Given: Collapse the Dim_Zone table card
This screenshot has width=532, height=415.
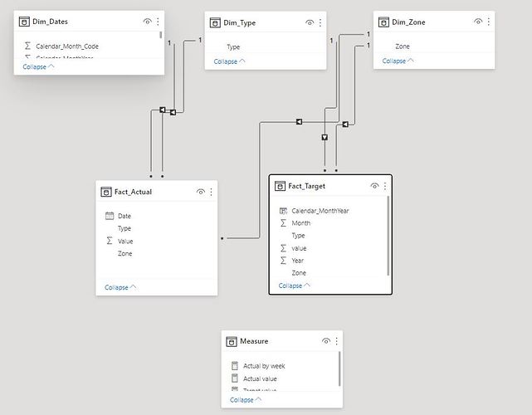Looking at the screenshot, I should pos(398,61).
